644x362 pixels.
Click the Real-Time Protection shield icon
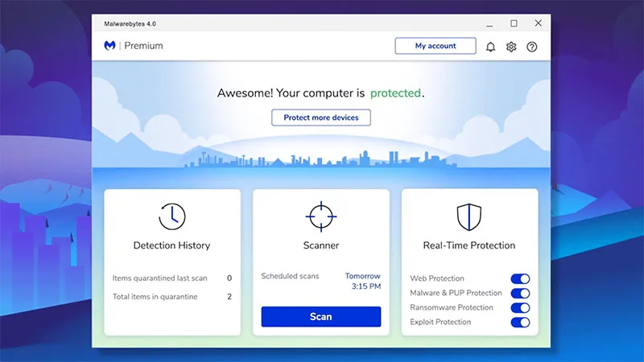[469, 217]
